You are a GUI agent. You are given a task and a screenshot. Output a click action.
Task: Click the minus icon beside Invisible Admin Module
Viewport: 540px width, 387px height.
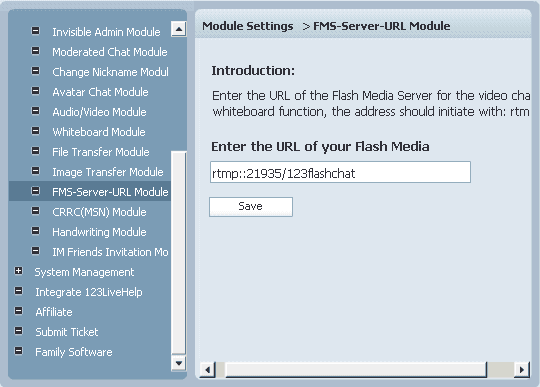pos(35,31)
